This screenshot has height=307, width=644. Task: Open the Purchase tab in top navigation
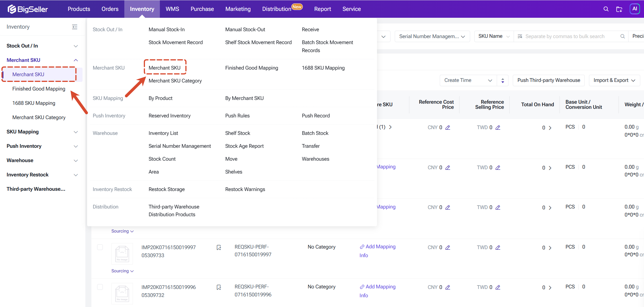tap(202, 9)
